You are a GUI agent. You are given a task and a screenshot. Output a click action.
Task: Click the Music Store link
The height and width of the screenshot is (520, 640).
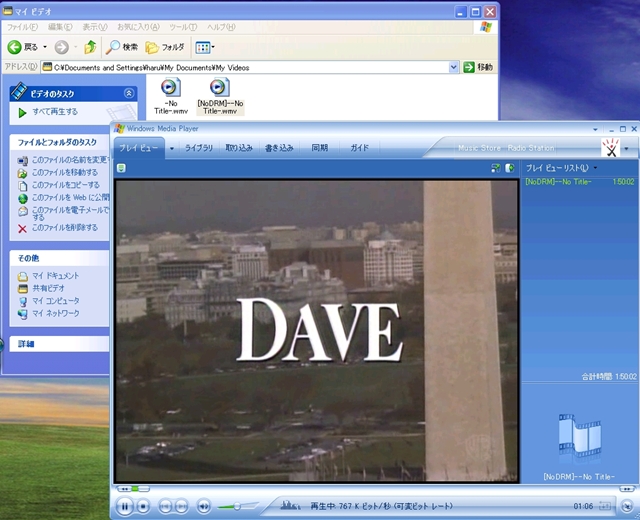click(x=479, y=148)
